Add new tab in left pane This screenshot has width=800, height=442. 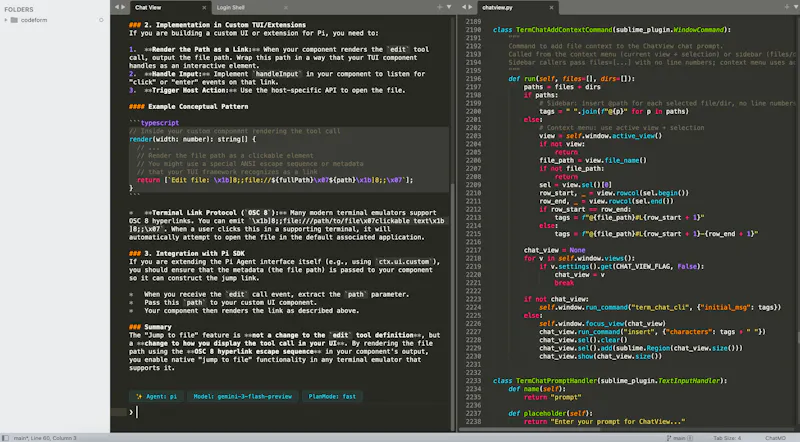click(439, 7)
